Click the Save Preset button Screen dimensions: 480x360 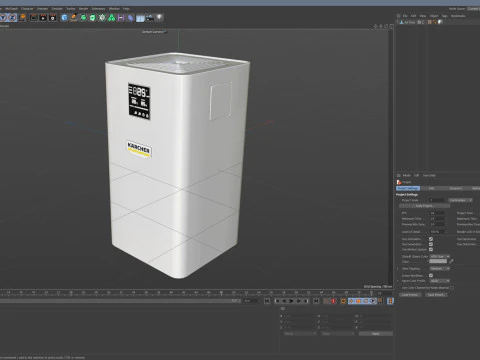point(436,295)
